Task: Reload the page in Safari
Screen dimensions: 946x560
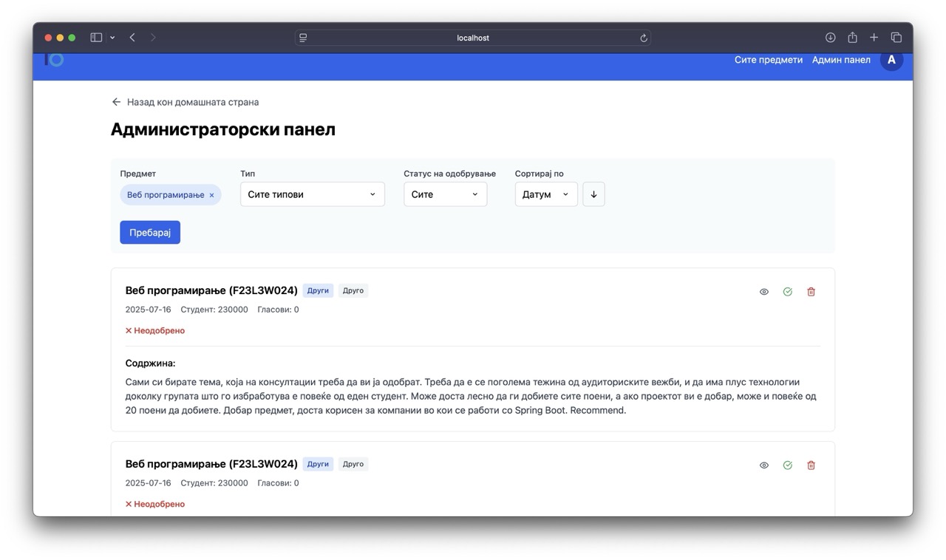Action: [644, 38]
